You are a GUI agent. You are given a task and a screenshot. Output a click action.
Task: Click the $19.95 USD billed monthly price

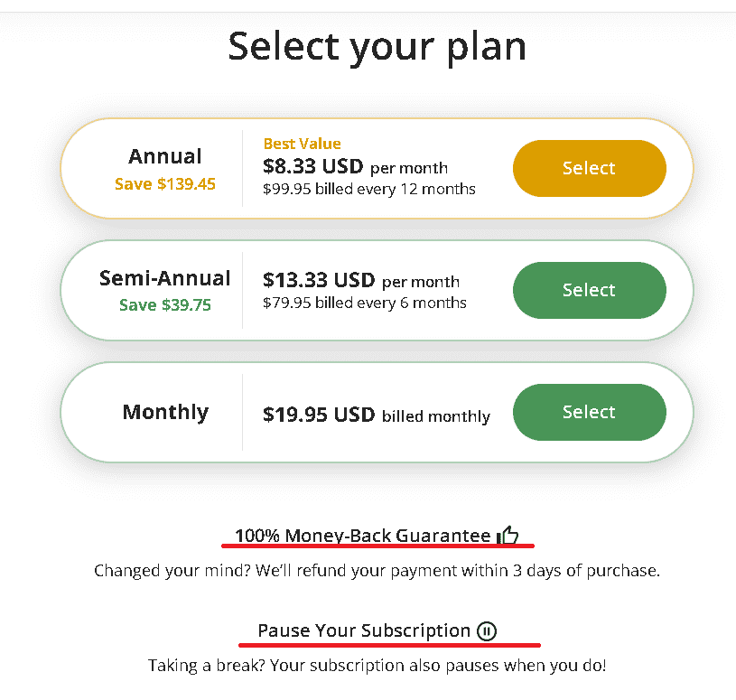(x=377, y=415)
